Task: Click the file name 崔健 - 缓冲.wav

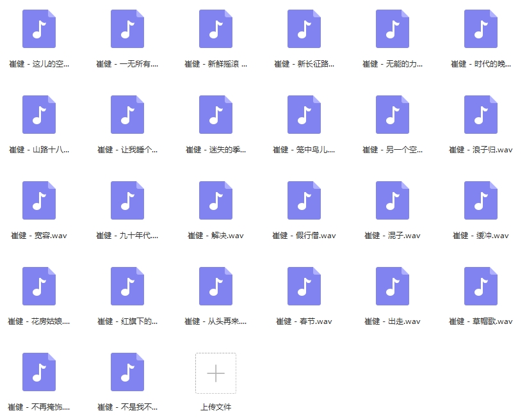Action: tap(481, 236)
